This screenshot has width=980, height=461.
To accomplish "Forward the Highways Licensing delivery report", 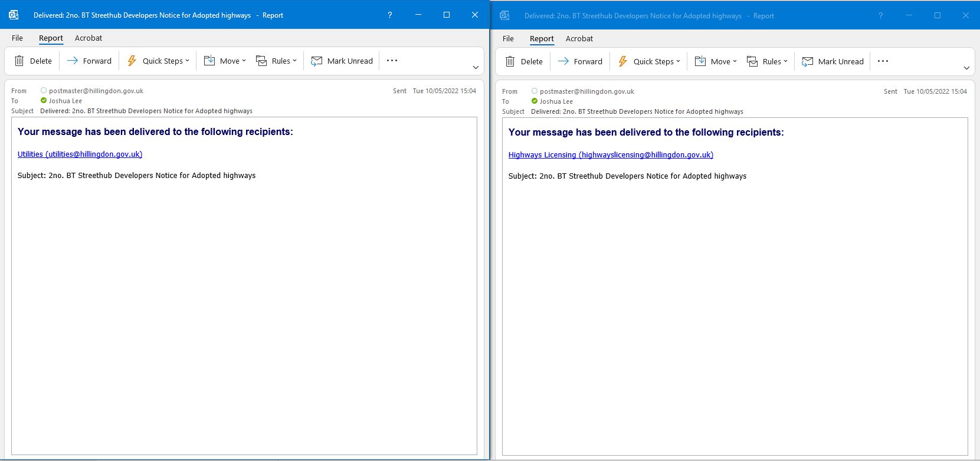I will click(x=580, y=61).
